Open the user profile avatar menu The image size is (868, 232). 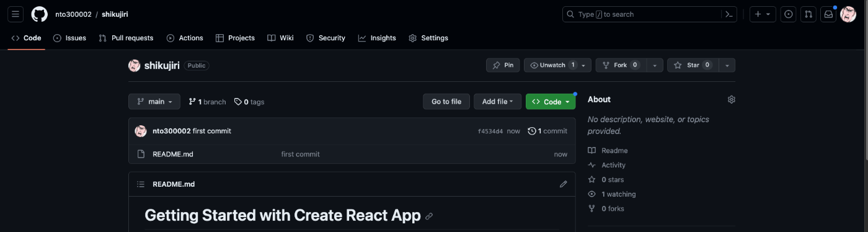[848, 14]
